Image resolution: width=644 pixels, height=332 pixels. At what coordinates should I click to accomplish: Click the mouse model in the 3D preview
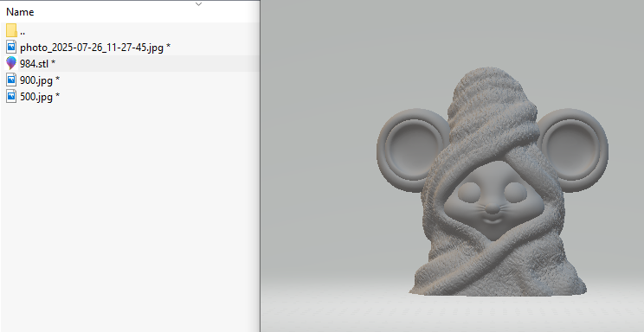492,182
